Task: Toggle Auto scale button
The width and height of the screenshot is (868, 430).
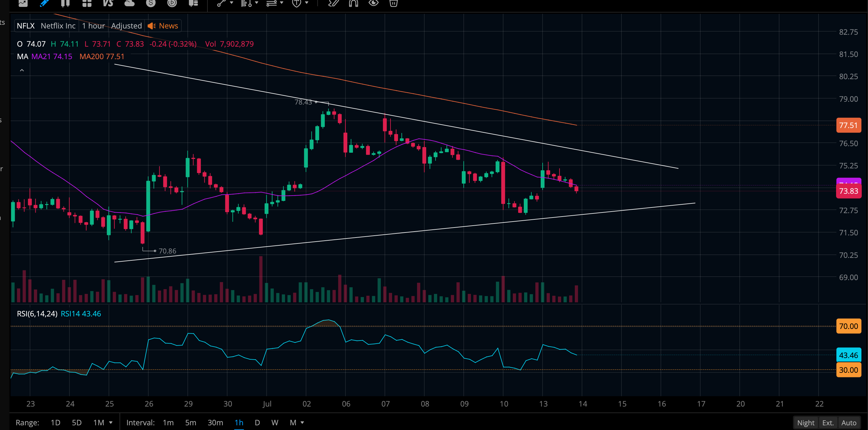Action: point(849,423)
